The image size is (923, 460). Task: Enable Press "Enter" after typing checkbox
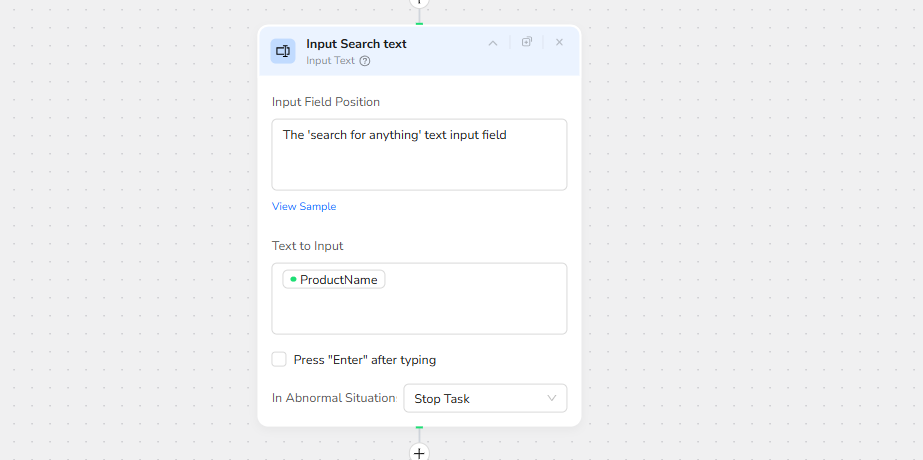tap(279, 359)
